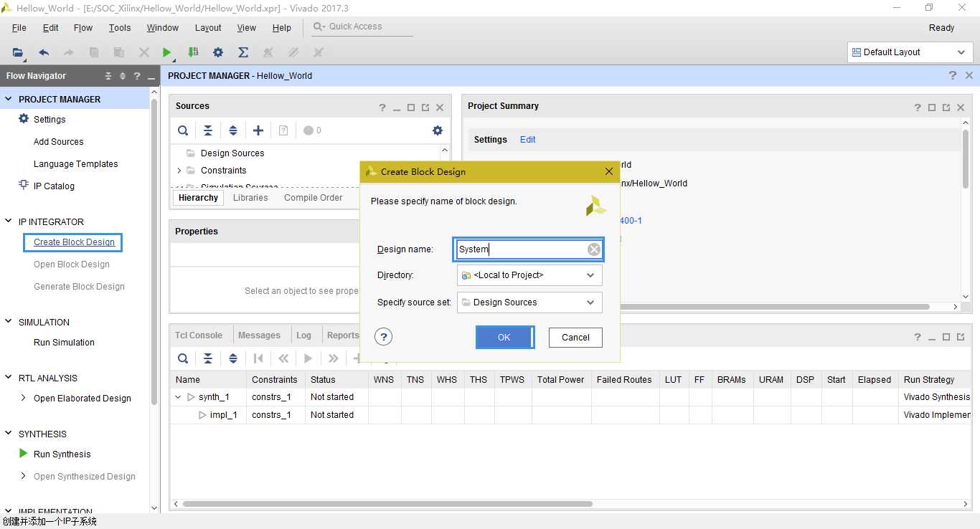
Task: Collapse the IP INTEGRATOR section
Action: [9, 221]
